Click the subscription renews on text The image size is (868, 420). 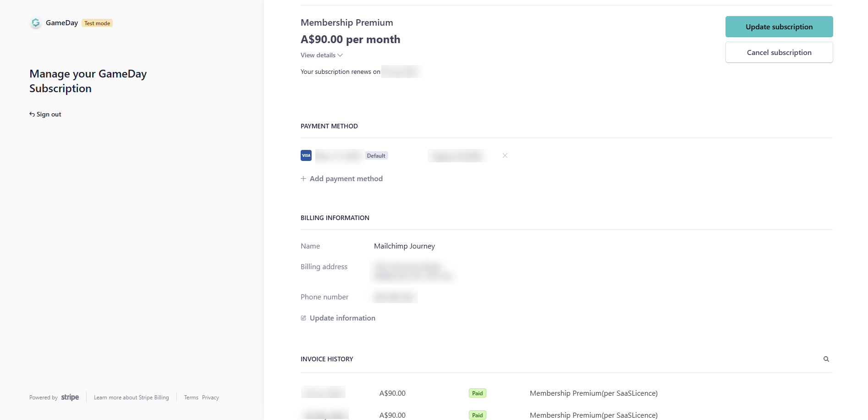341,72
